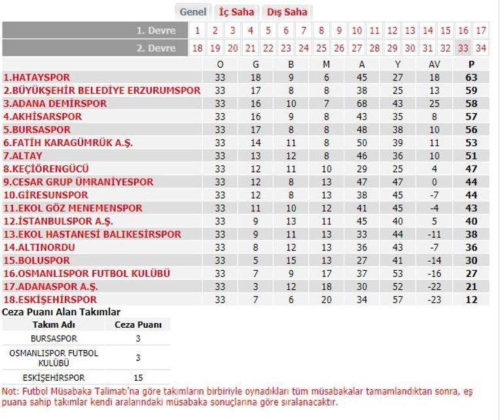Open BÜYÜKŞEHİR BELEDİYE ERZURUMSPOR team link
Image resolution: width=504 pixels, height=420 pixels.
tap(102, 90)
